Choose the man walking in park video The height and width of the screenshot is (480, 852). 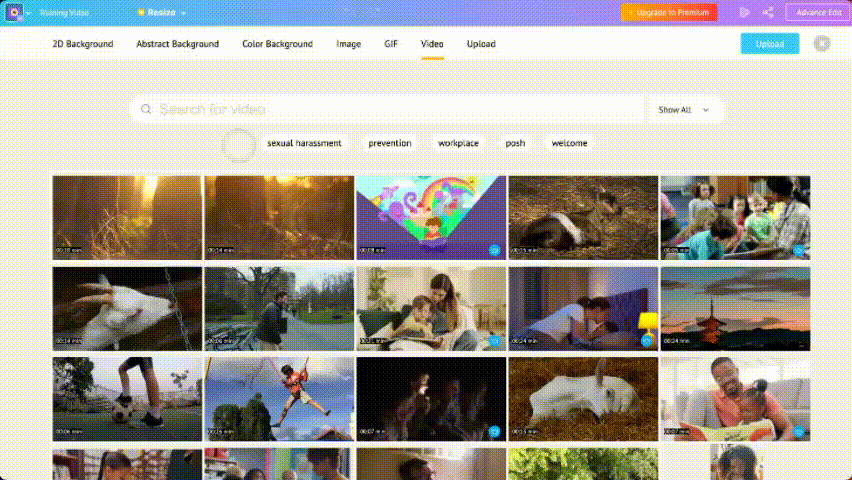tap(279, 308)
